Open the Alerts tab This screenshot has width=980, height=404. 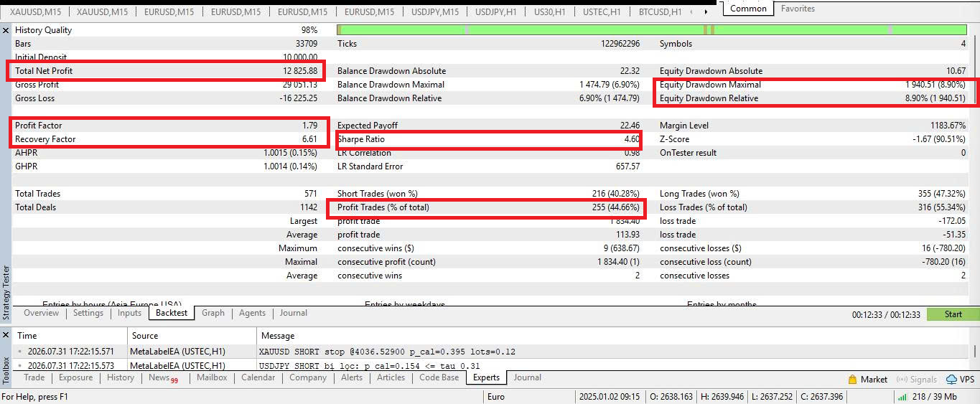click(x=352, y=377)
